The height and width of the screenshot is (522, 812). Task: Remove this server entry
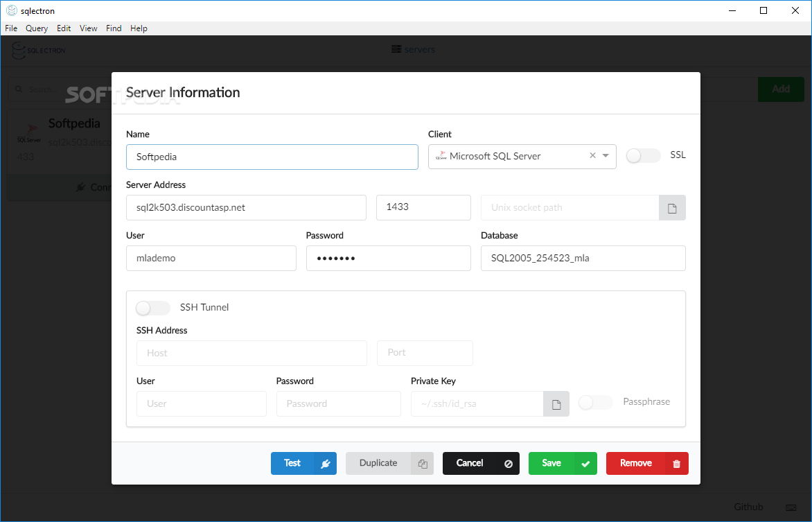647,464
